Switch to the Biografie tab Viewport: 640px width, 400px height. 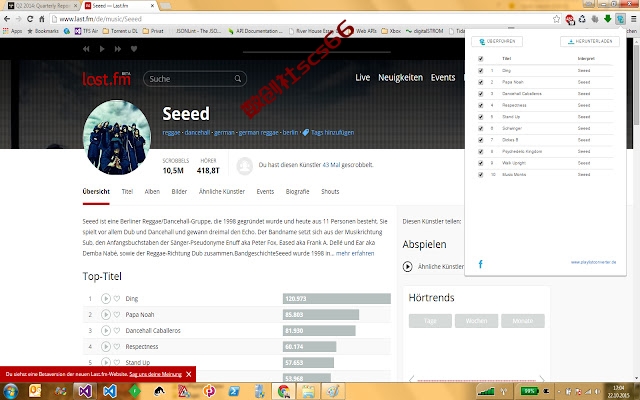298,191
